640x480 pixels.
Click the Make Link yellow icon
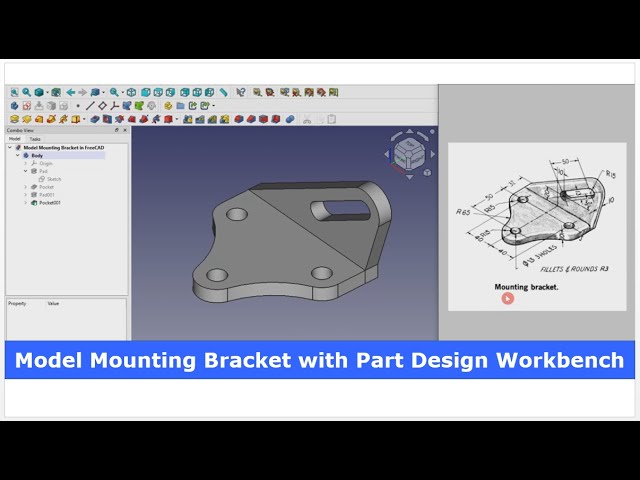click(168, 106)
